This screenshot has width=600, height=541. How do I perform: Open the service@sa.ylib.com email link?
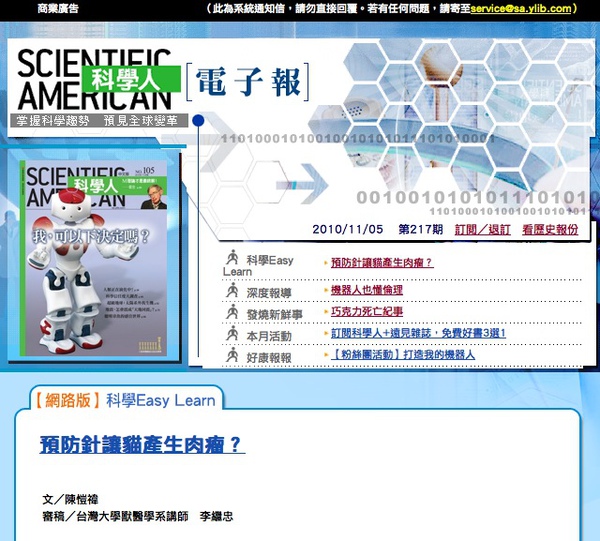[x=521, y=9]
